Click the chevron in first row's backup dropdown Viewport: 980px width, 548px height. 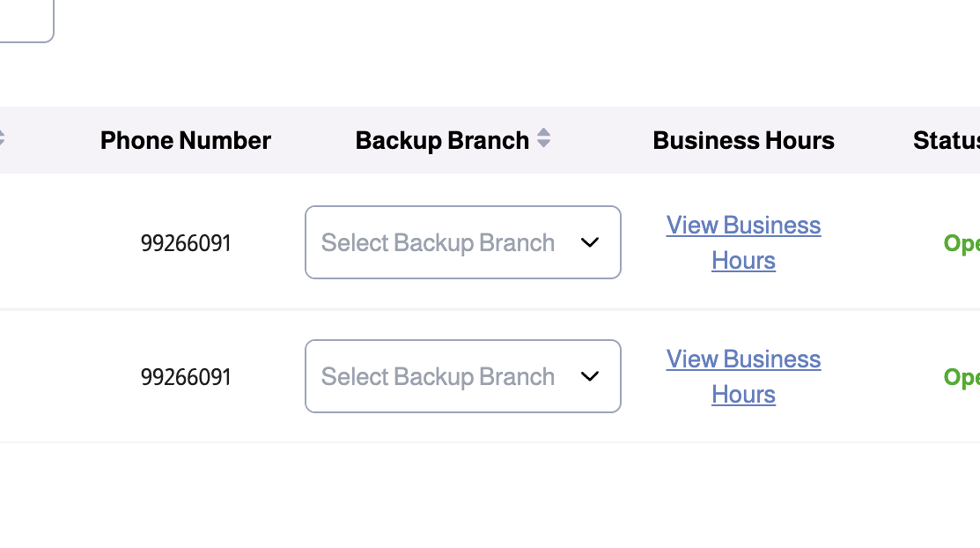pyautogui.click(x=590, y=242)
